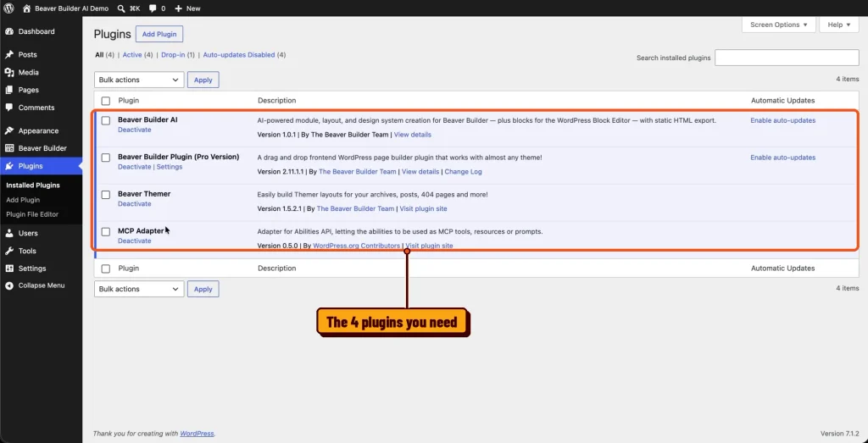Deactivate Beaver Builder Plugin (Pro Version)
Screen dimensions: 868x443
pos(135,167)
